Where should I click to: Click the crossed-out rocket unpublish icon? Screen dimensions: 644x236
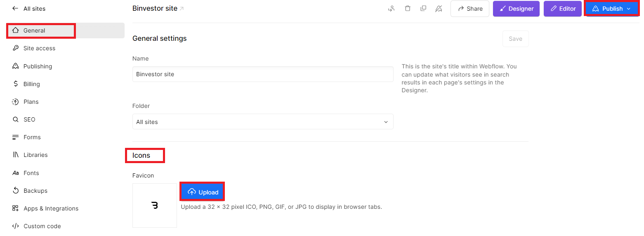click(439, 8)
